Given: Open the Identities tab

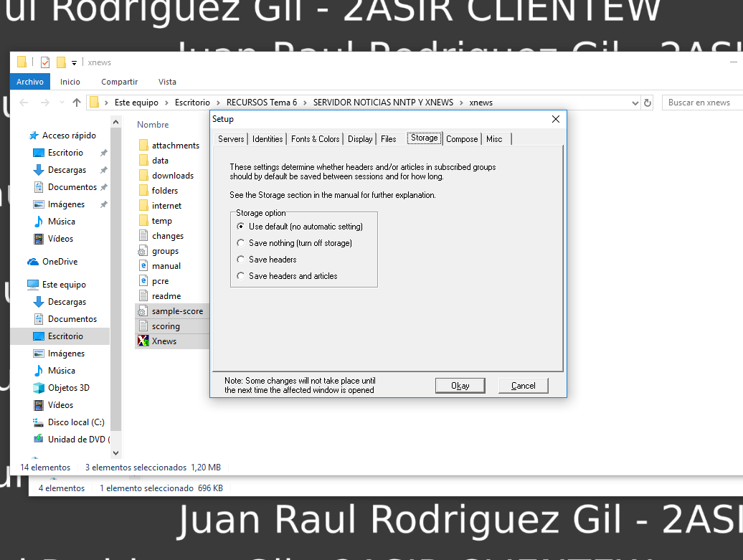Looking at the screenshot, I should [x=268, y=139].
